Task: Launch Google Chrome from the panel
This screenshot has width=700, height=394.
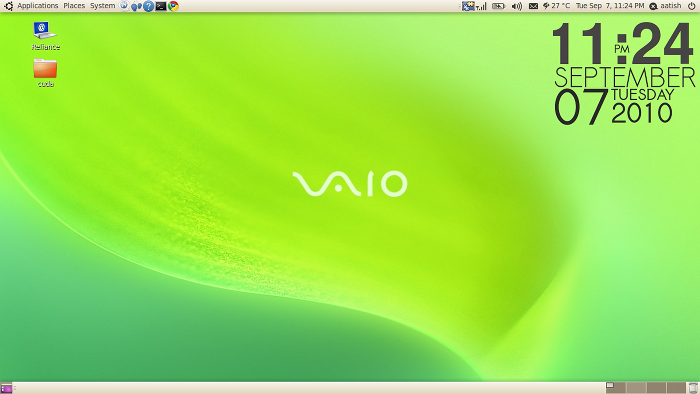Action: pyautogui.click(x=173, y=6)
